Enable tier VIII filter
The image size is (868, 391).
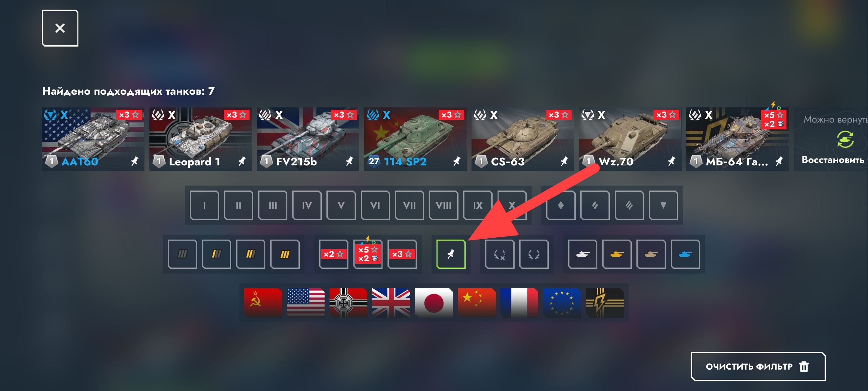click(443, 205)
